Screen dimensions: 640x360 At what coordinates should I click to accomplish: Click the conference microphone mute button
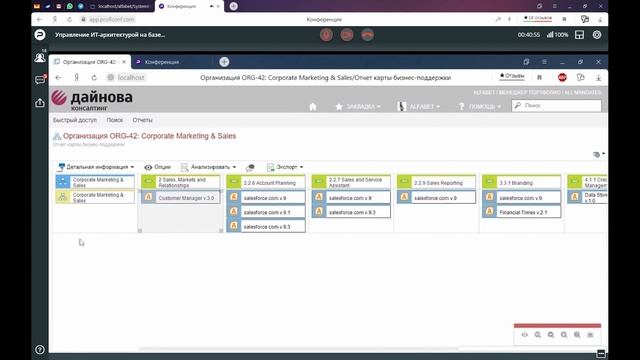326,35
